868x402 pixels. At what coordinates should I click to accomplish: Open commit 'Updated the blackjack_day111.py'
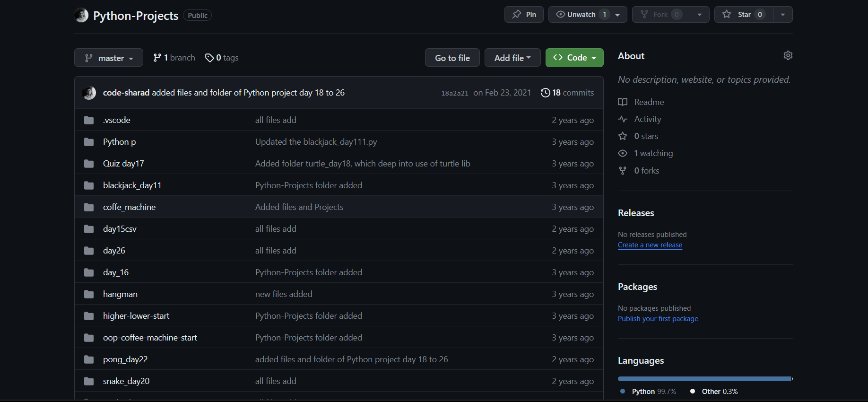(x=316, y=142)
